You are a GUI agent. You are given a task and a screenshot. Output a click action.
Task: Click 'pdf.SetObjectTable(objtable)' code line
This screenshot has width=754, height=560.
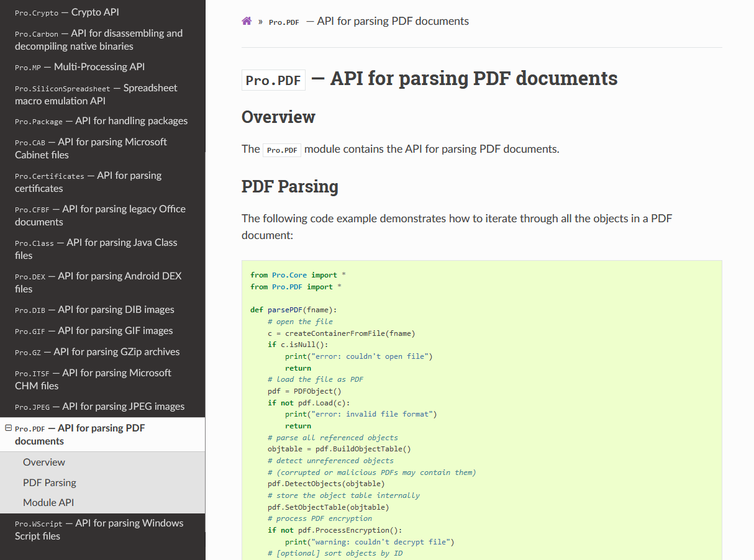[x=329, y=507]
